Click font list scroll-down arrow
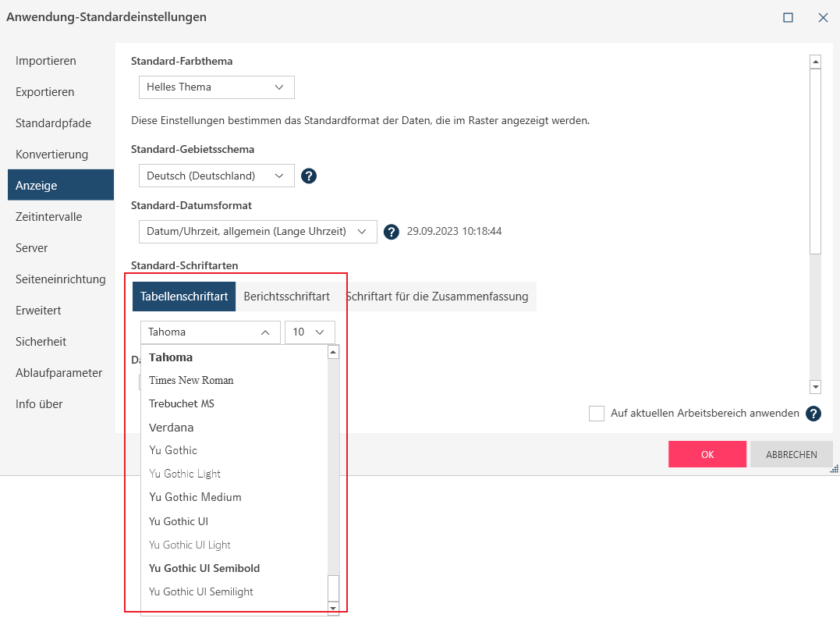The image size is (840, 618). click(334, 607)
